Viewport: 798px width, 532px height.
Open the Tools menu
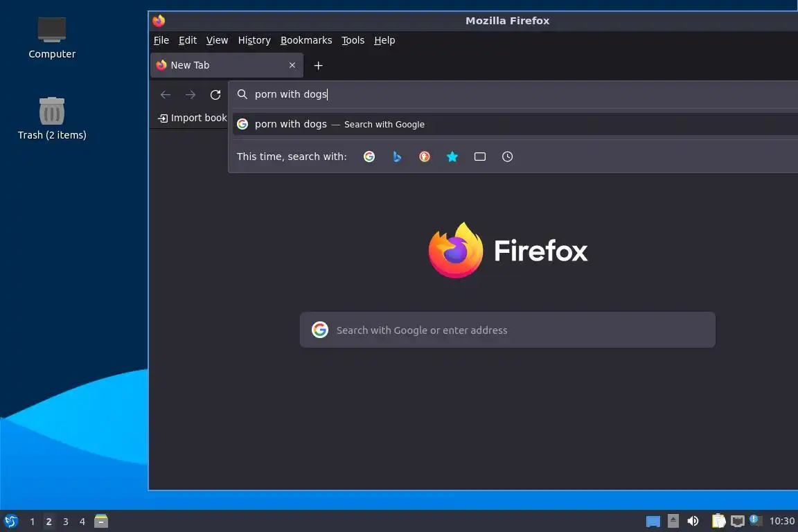[353, 40]
